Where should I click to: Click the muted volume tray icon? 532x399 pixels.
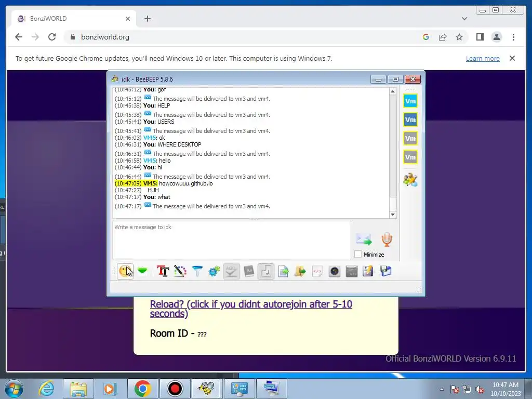[480, 390]
